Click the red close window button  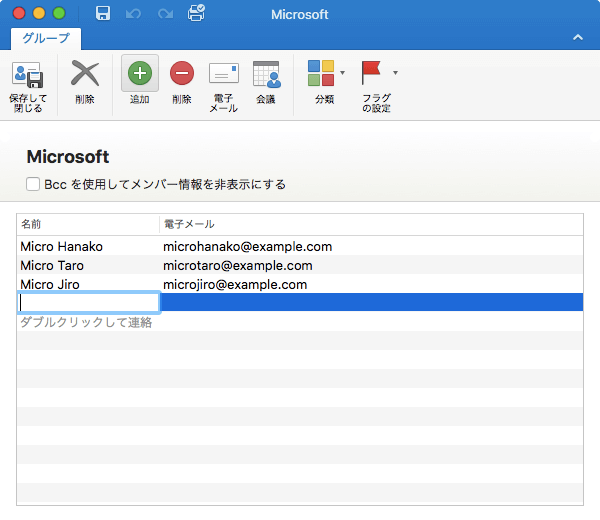(x=19, y=13)
